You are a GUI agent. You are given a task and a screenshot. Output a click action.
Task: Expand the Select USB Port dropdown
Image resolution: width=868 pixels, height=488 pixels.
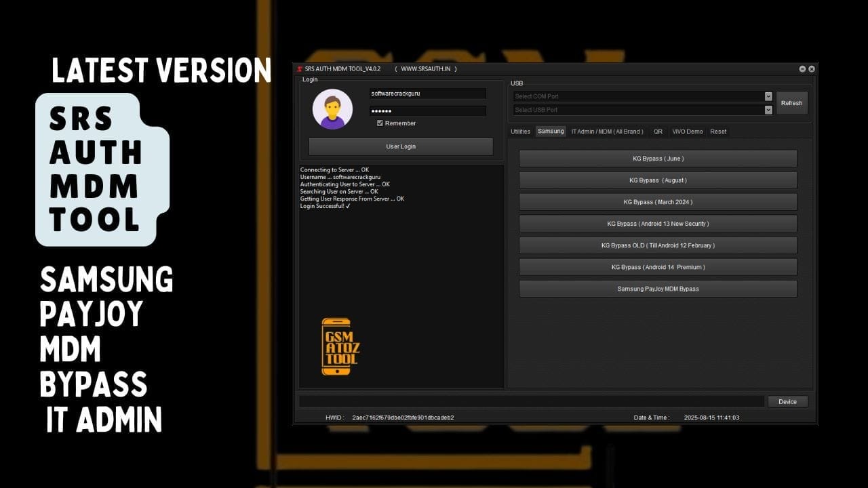[x=768, y=110]
